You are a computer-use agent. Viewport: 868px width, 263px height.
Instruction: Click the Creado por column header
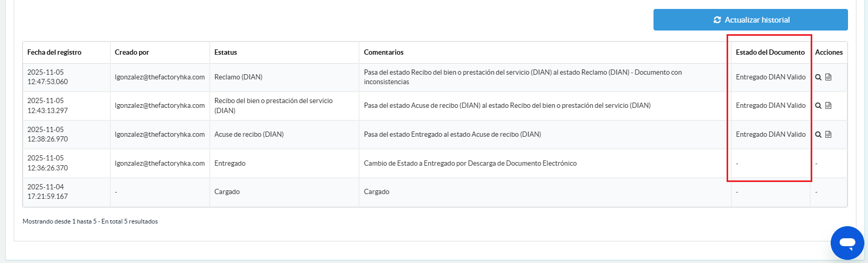pos(132,52)
